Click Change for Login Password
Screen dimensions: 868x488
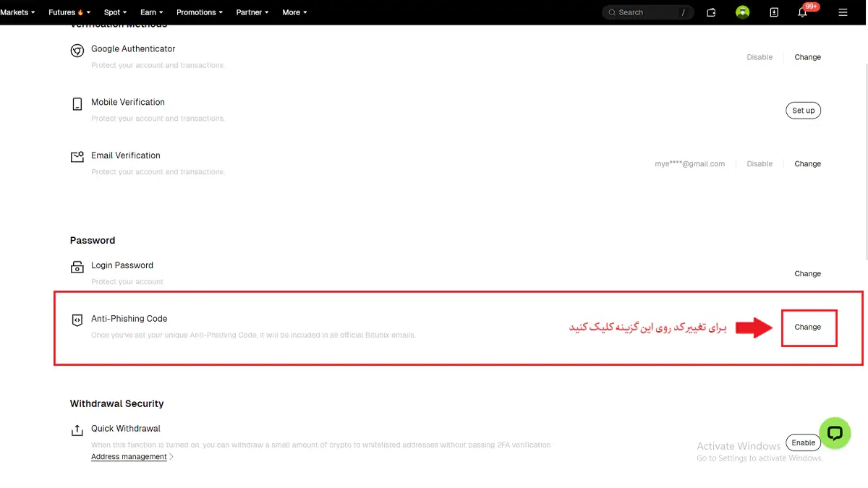pos(807,274)
